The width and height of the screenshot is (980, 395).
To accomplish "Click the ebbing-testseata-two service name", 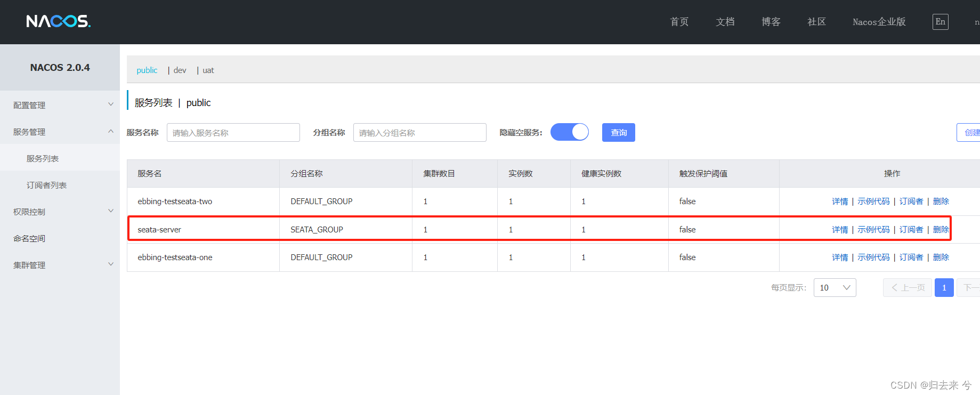I will click(x=175, y=201).
